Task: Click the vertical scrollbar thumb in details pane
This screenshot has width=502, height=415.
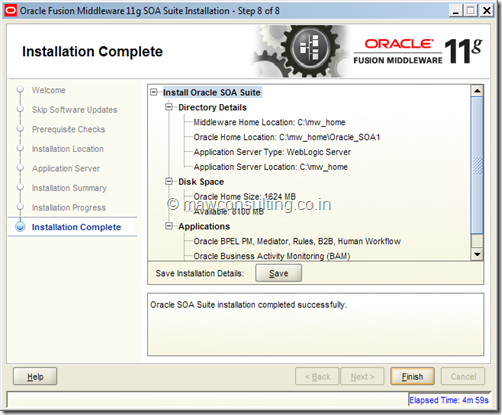Action: 477,165
